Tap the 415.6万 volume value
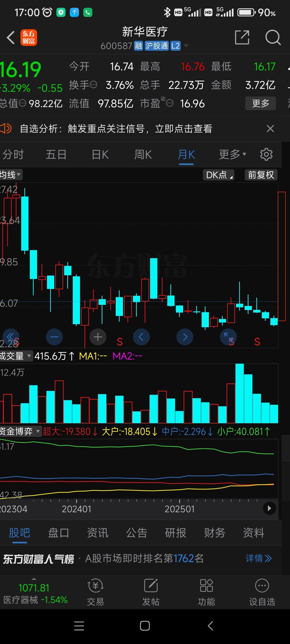The height and width of the screenshot is (644, 290). (54, 356)
